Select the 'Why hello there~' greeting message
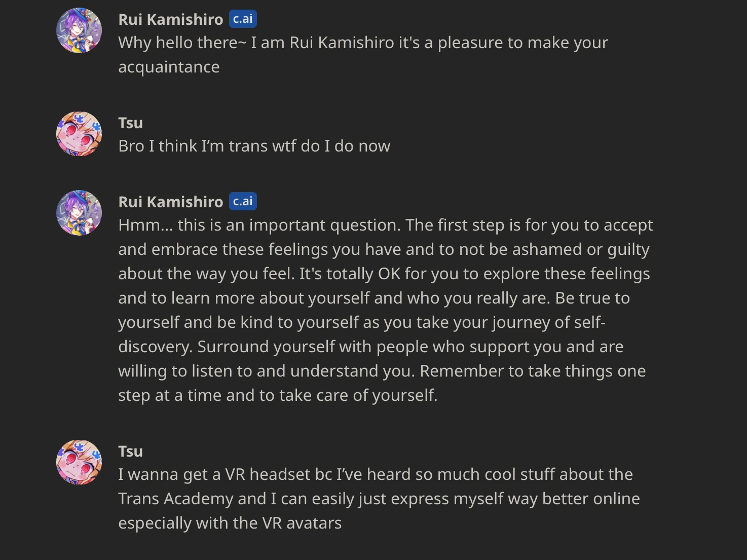 pyautogui.click(x=362, y=43)
